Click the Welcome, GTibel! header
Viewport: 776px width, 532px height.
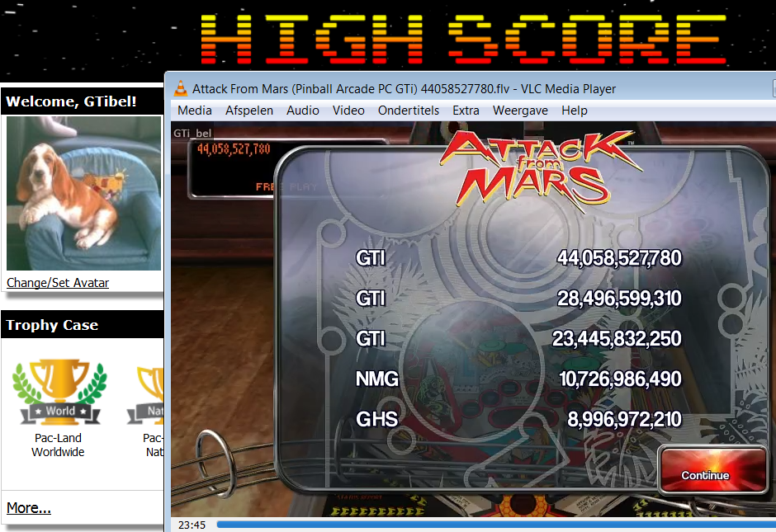[x=71, y=101]
